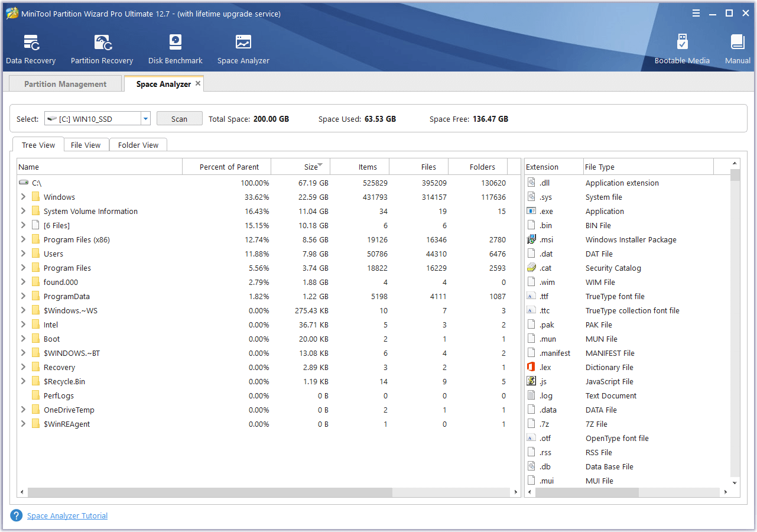Expand System Volume Information node

tap(23, 211)
